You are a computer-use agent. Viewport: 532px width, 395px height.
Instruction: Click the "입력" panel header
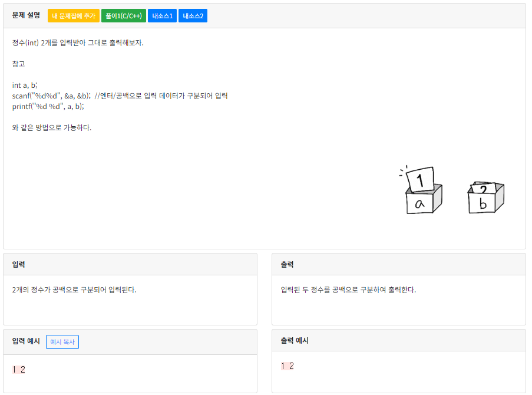18,264
